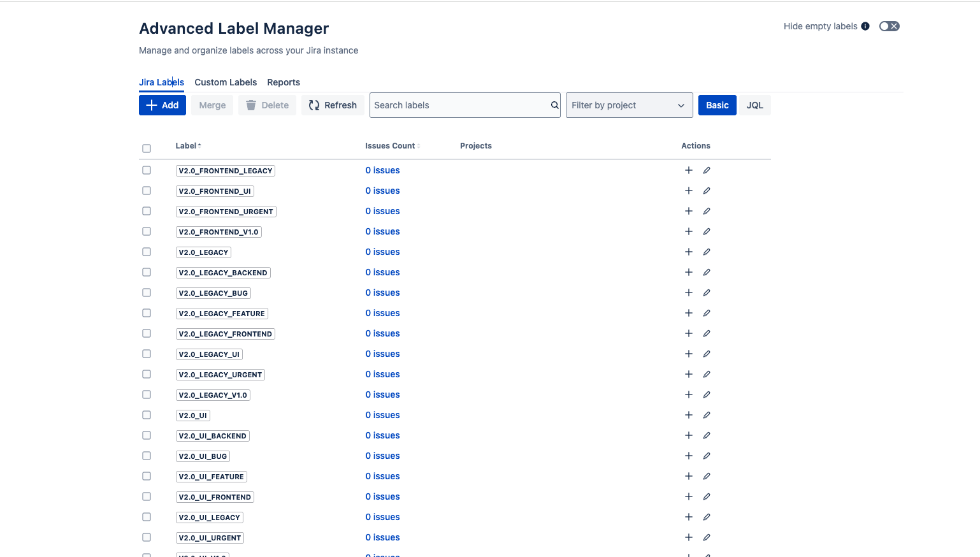Screen dimensions: 980x557
Task: Click the edit pencil icon for V2.0_FRONTEND_LEGACY
Action: coord(707,170)
